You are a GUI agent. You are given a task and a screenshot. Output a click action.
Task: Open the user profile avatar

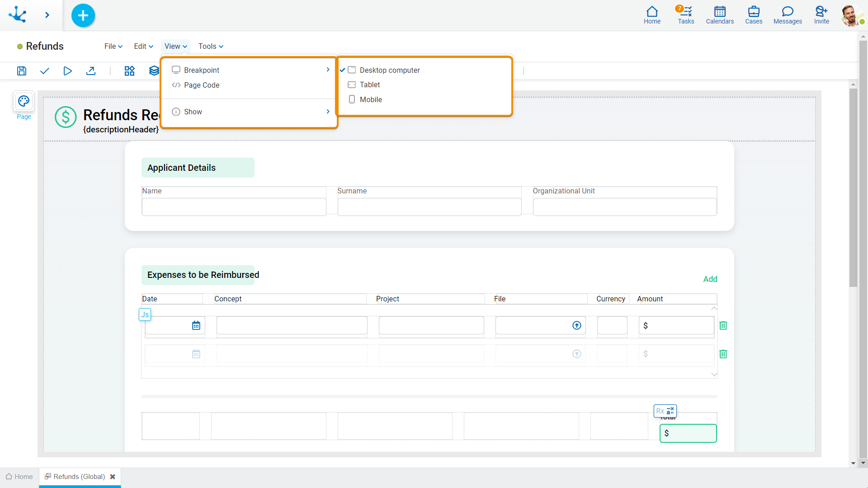click(852, 15)
